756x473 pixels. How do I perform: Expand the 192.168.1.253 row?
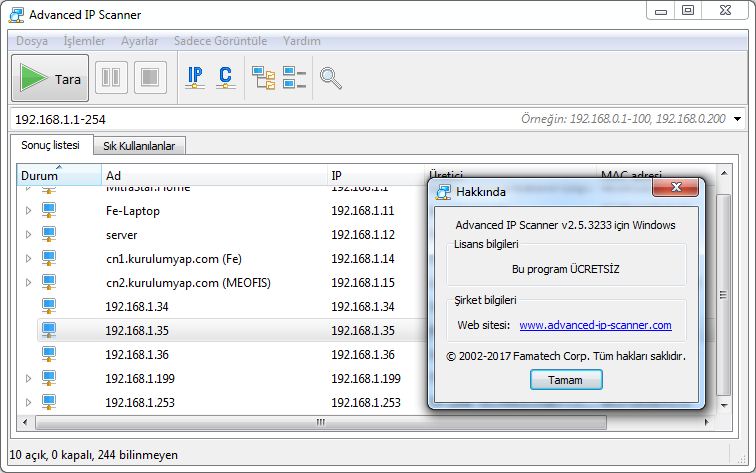tap(28, 402)
